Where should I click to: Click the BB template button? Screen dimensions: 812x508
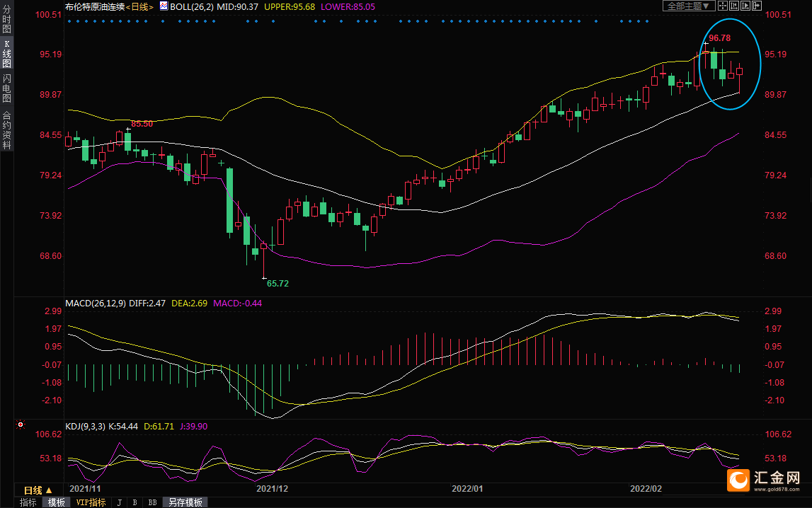tap(152, 502)
